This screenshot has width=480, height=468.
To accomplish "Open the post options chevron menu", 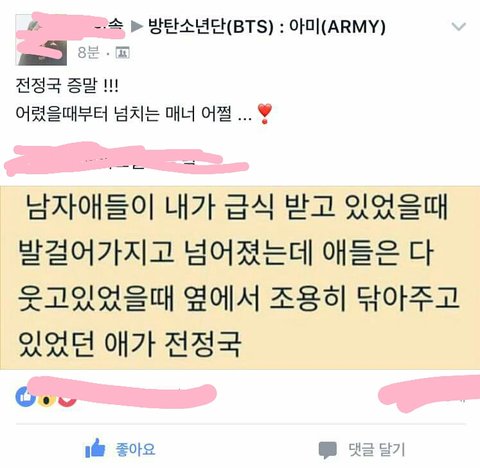I will click(458, 26).
